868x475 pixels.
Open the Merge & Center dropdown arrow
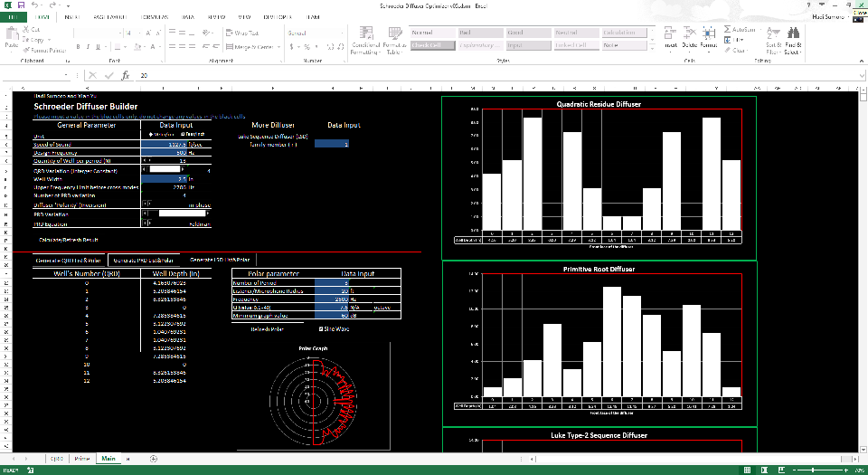coord(278,47)
